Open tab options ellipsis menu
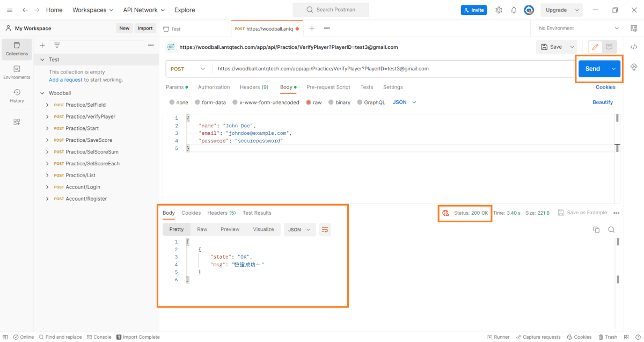Viewport: 644px width, 342px height. pyautogui.click(x=327, y=28)
